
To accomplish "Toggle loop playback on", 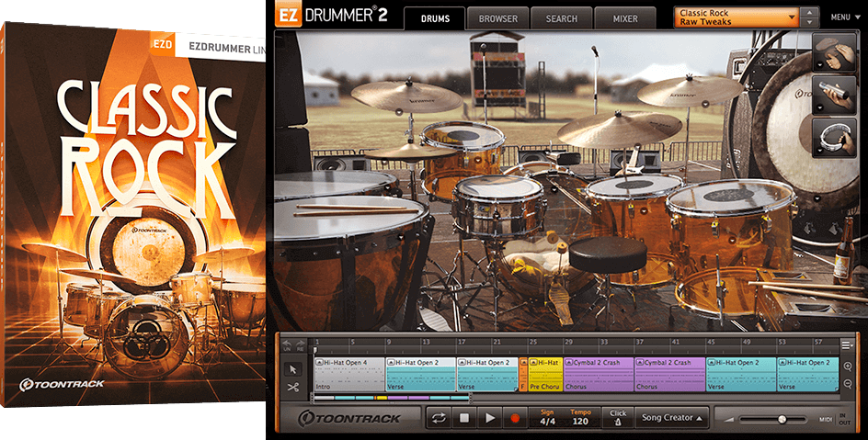I will pyautogui.click(x=439, y=418).
